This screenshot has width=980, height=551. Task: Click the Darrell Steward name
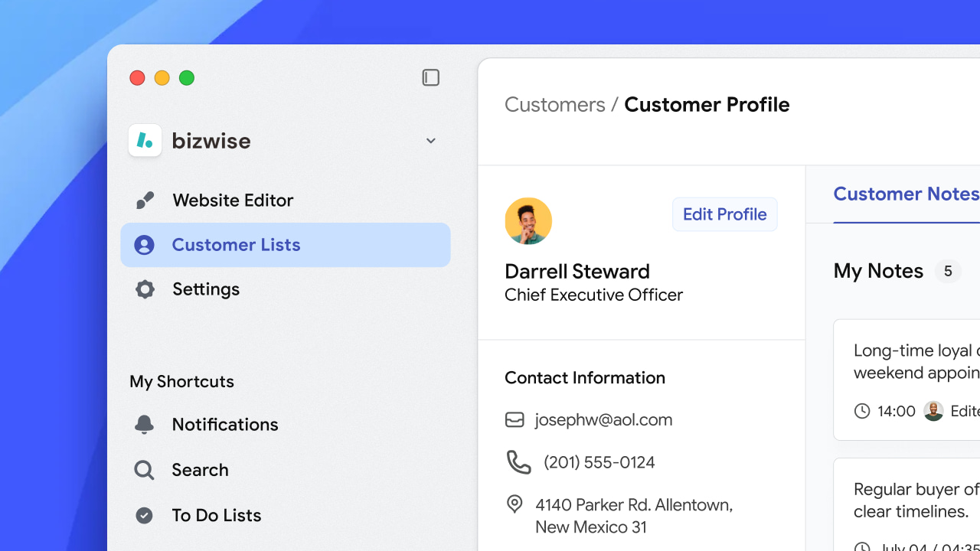click(577, 272)
